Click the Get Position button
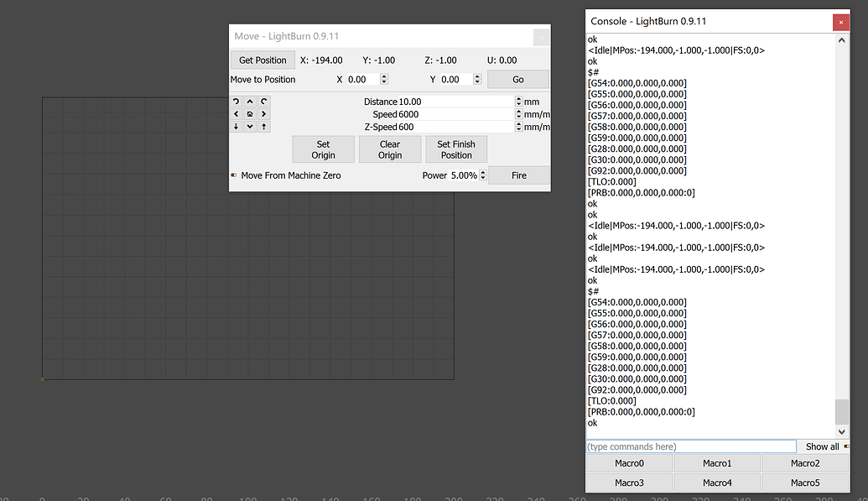This screenshot has width=868, height=501. point(262,60)
